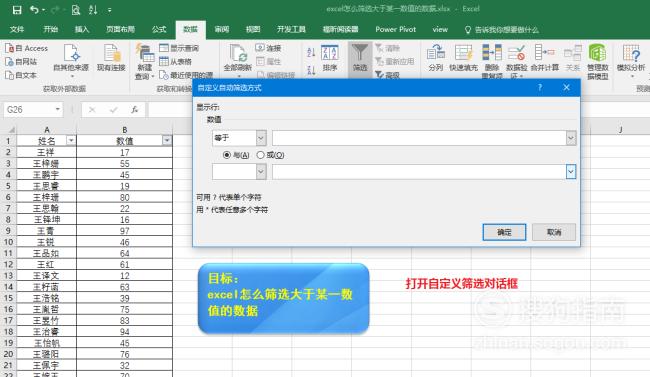Viewport: 650px width, 377px height.
Task: Click into the second filter value field
Action: (419, 171)
